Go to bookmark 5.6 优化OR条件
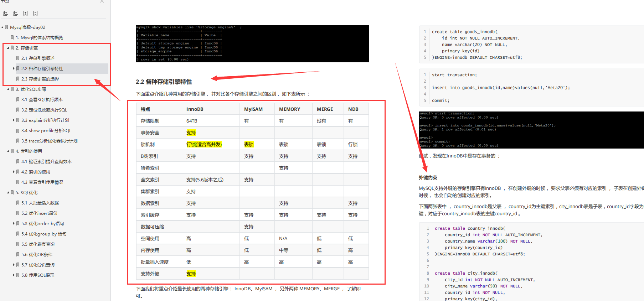Screen dimensions: 644x301 pyautogui.click(x=37, y=254)
